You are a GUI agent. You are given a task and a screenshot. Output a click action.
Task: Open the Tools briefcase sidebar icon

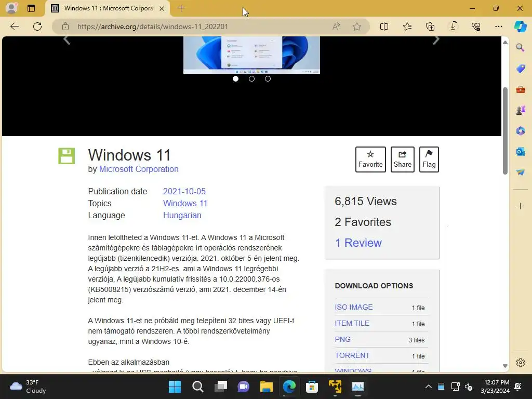(520, 89)
